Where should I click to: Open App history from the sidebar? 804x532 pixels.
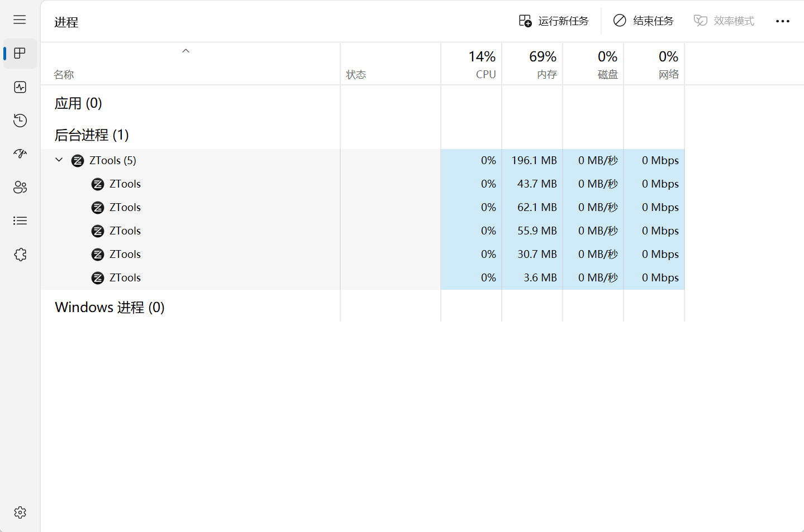tap(20, 121)
